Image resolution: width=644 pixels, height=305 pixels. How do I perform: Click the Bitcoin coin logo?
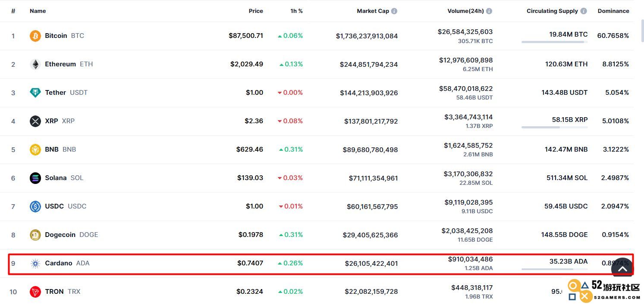pyautogui.click(x=35, y=36)
